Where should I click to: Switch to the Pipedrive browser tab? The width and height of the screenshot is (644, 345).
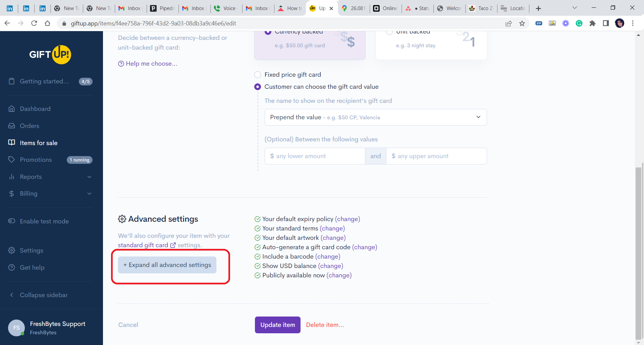[163, 8]
